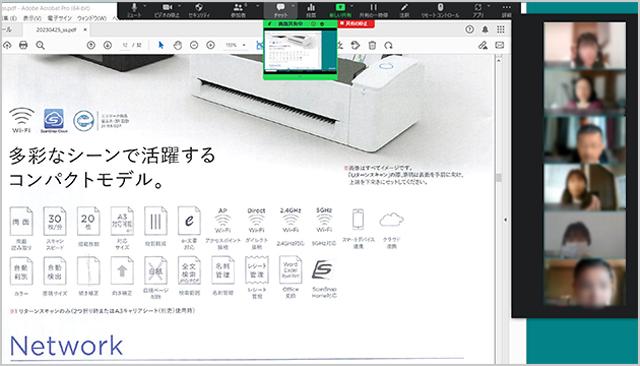
Task: Click the Acrobat upload to cloud icon
Action: point(7,45)
